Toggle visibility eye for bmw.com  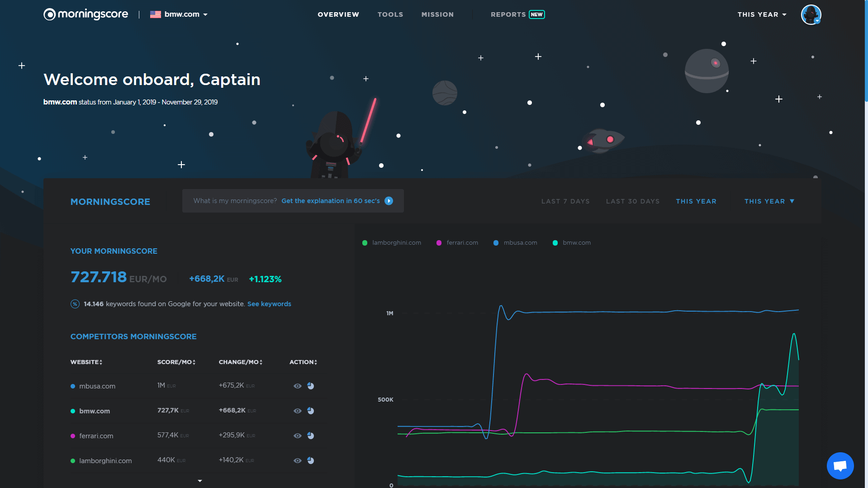pyautogui.click(x=298, y=411)
